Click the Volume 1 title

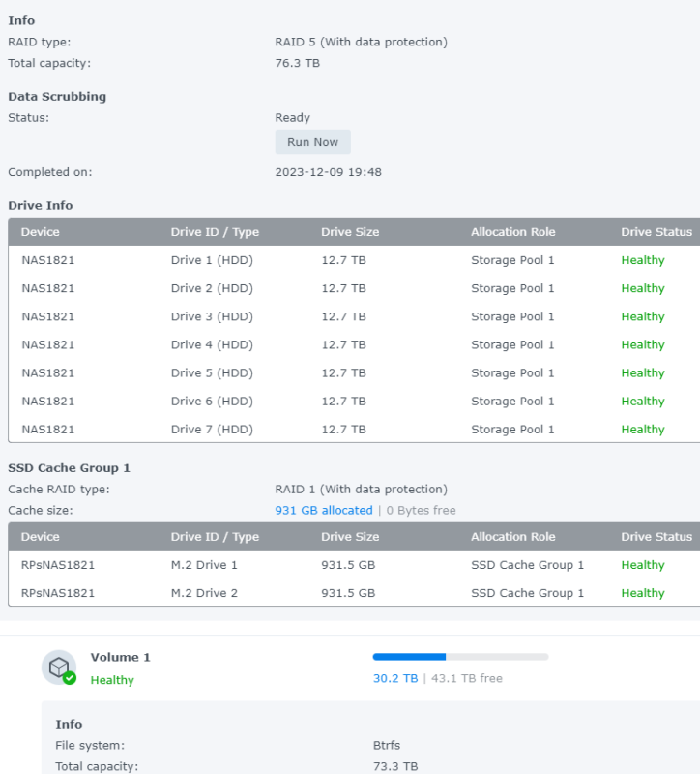click(x=120, y=658)
